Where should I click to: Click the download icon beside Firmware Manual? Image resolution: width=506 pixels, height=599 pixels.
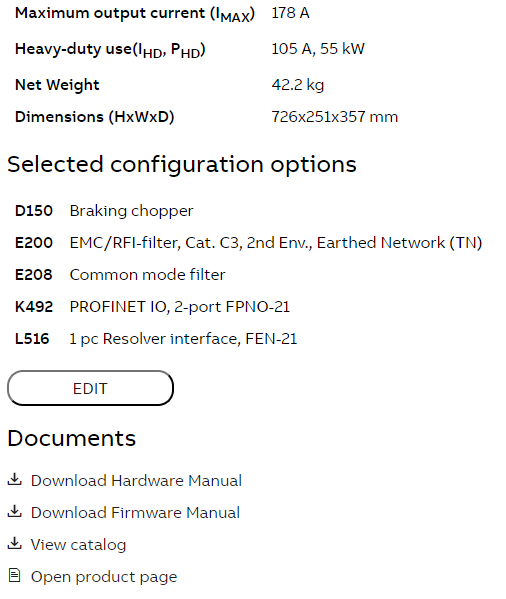(15, 512)
